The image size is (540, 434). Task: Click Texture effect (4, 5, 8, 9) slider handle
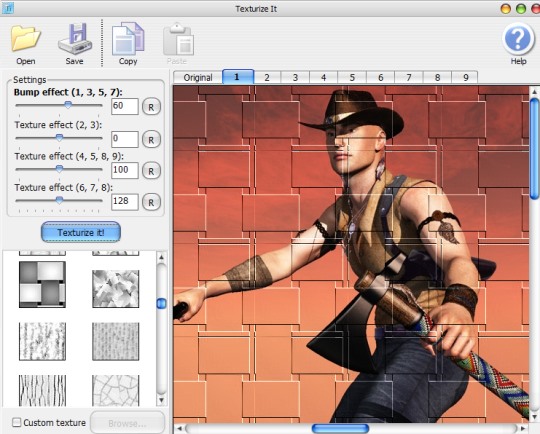click(x=59, y=169)
